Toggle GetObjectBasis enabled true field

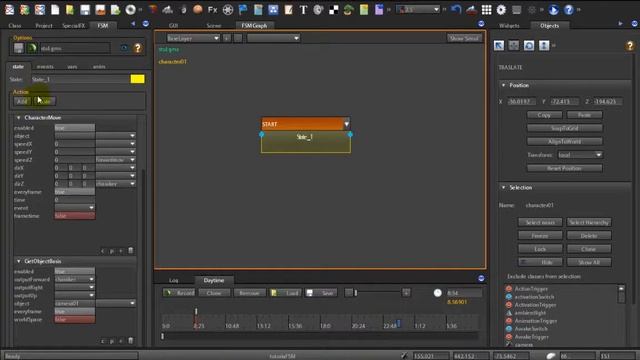click(75, 271)
